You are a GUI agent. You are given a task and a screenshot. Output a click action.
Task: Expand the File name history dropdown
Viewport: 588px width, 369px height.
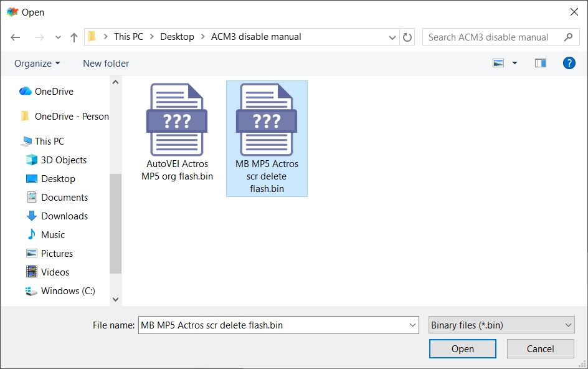[x=413, y=325]
